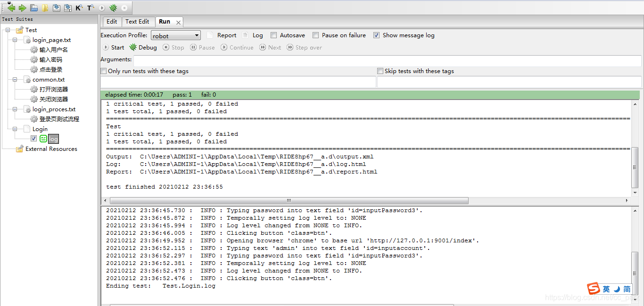Enable the Autosave checkbox
Viewport: 644px width, 306px height.
click(273, 35)
